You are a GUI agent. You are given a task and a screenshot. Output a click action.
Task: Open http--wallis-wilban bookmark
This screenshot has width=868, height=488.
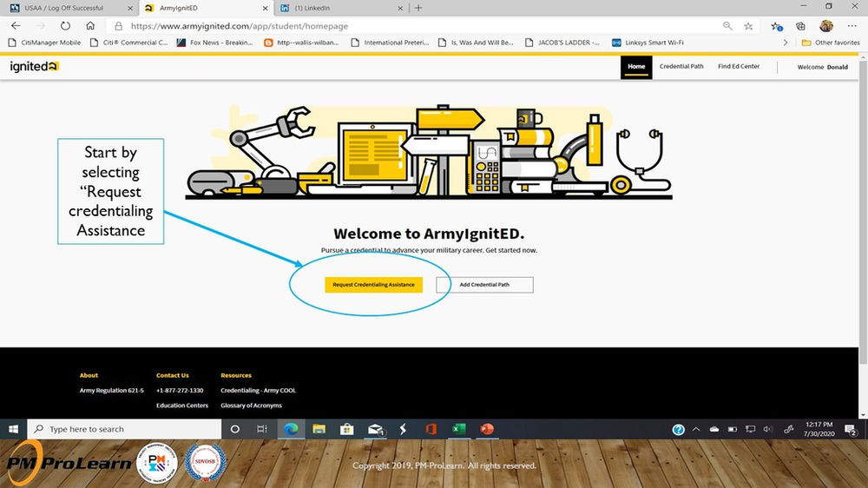point(301,43)
